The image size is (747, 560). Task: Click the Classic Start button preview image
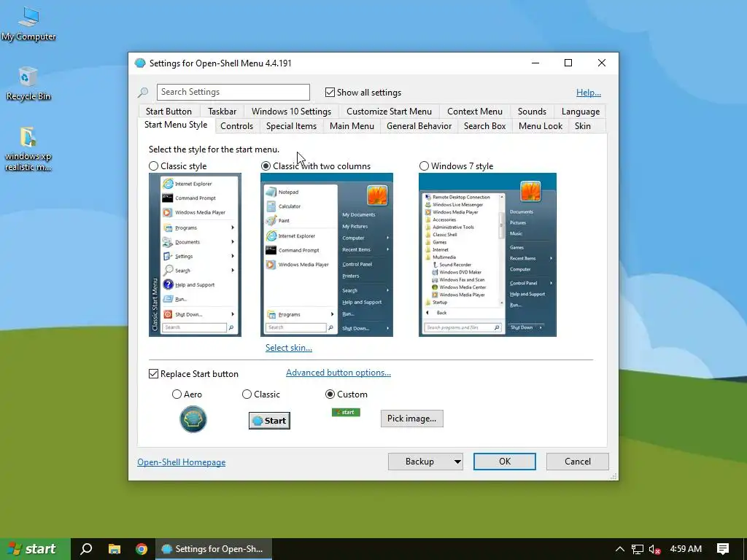coord(269,421)
